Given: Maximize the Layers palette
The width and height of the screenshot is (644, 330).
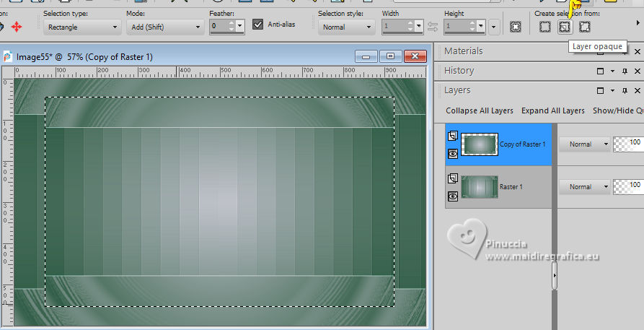Looking at the screenshot, I should pos(600,90).
